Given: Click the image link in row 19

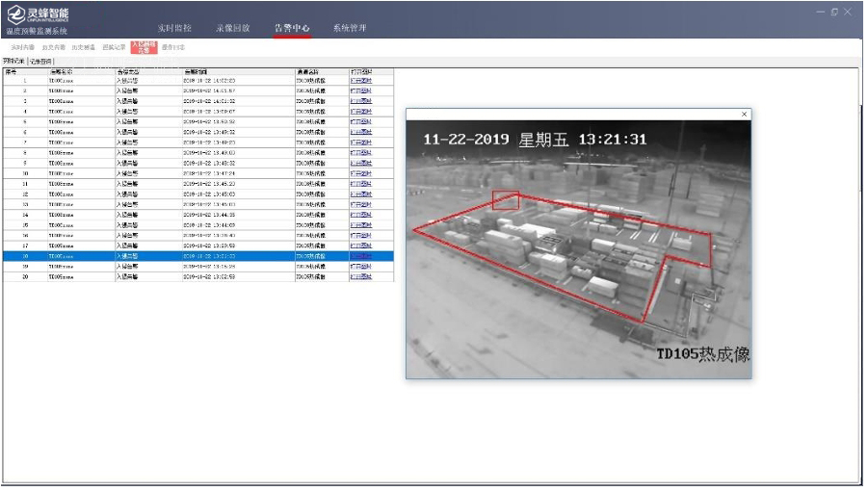Looking at the screenshot, I should (x=359, y=267).
